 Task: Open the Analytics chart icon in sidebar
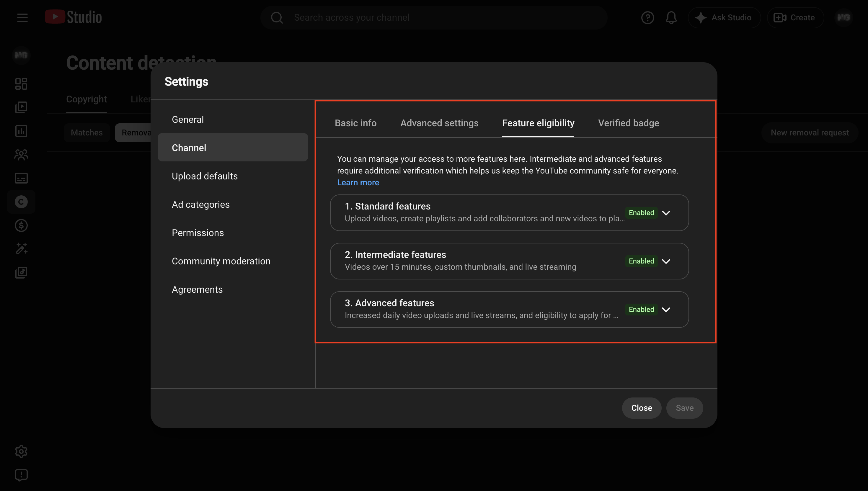click(21, 131)
